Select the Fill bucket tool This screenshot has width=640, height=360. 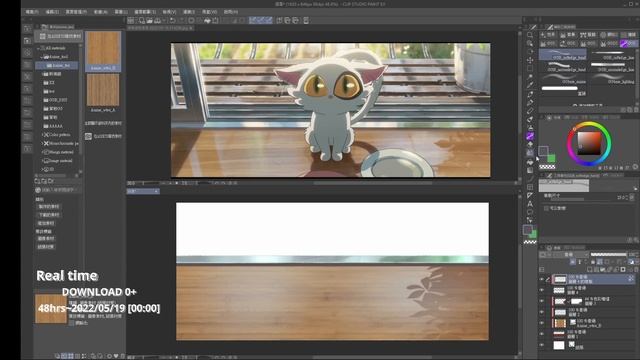530,162
